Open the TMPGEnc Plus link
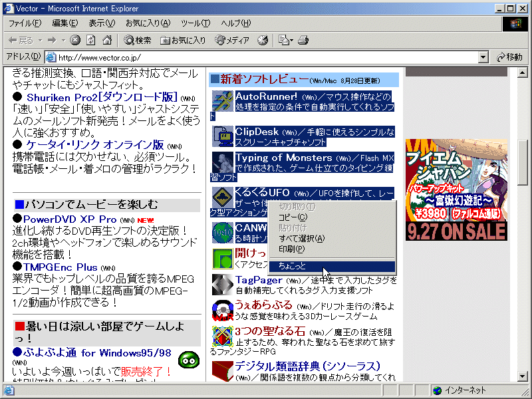The height and width of the screenshot is (399, 532). click(61, 267)
